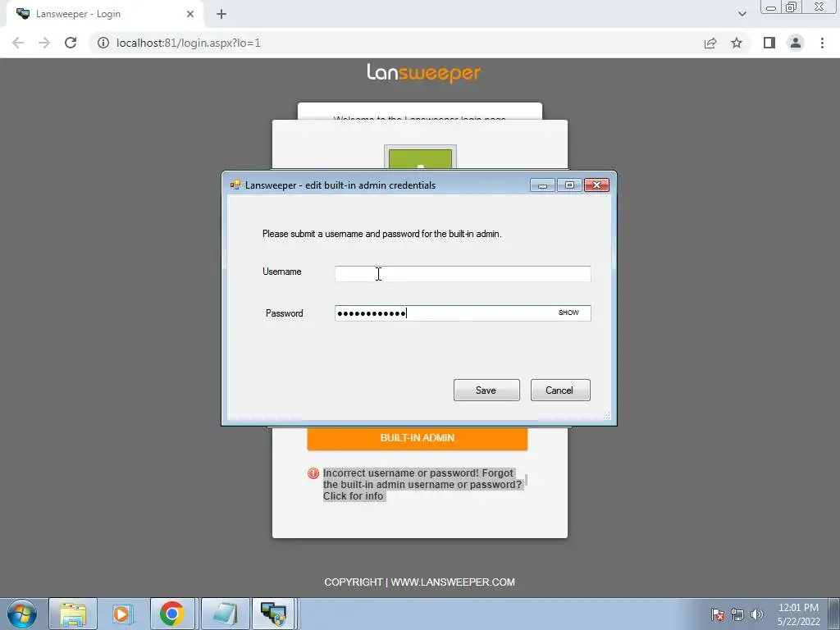Viewport: 840px width, 630px height.
Task: Select the Lansweeper - Login browser tab
Action: pyautogui.click(x=104, y=15)
